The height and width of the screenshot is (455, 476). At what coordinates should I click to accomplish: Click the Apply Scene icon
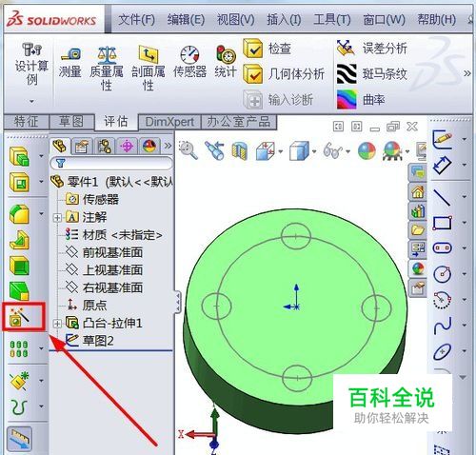point(393,150)
